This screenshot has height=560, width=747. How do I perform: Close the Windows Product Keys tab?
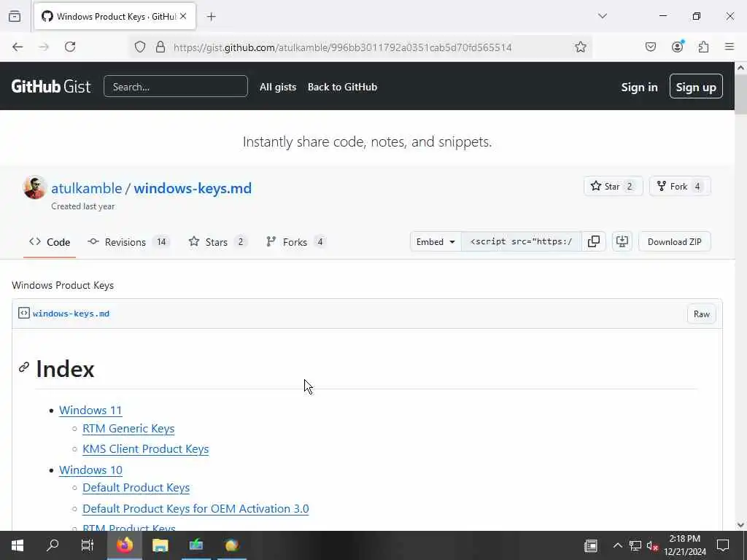tap(183, 16)
